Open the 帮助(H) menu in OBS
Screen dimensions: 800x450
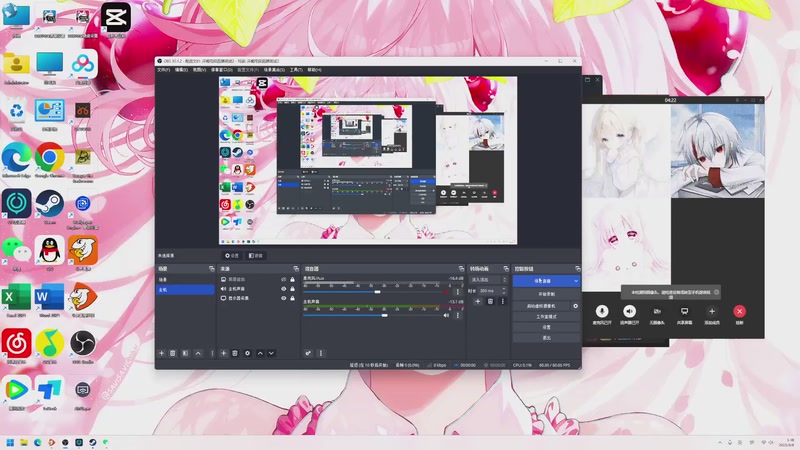point(314,70)
